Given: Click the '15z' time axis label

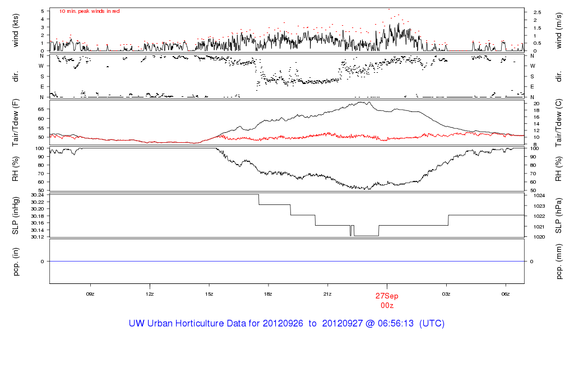Looking at the screenshot, I should tap(209, 294).
